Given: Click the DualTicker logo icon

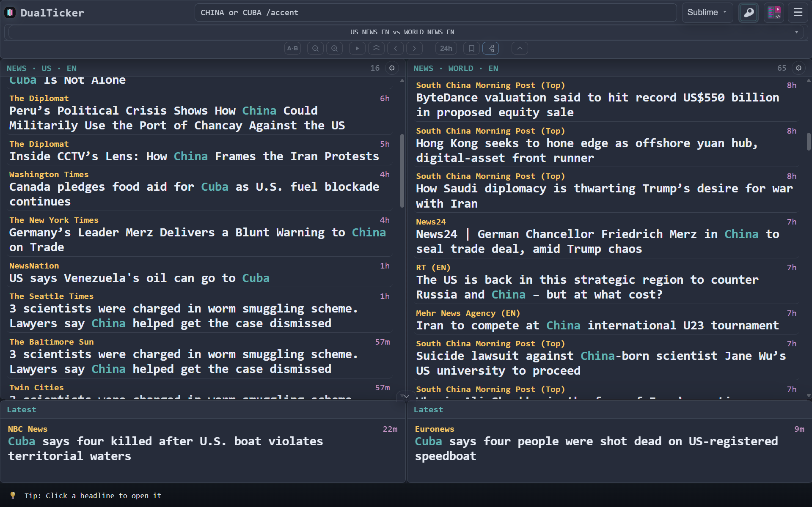Looking at the screenshot, I should tap(10, 12).
